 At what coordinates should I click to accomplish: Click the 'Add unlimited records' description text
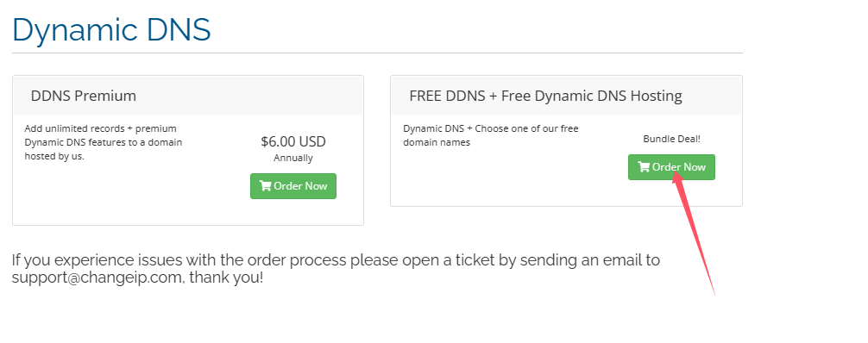pyautogui.click(x=75, y=128)
